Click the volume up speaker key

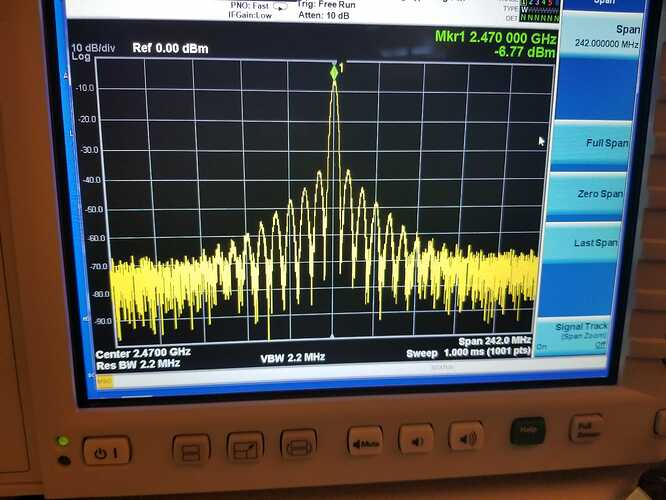tap(466, 436)
